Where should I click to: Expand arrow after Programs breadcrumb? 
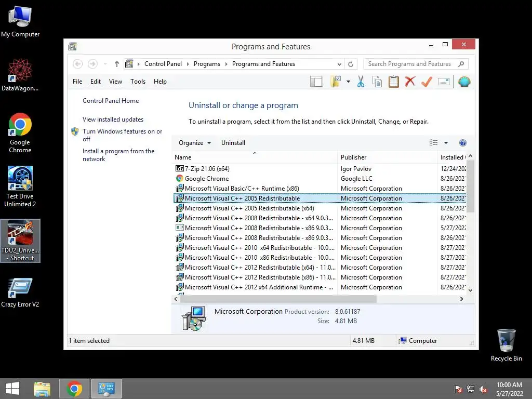[x=227, y=64]
